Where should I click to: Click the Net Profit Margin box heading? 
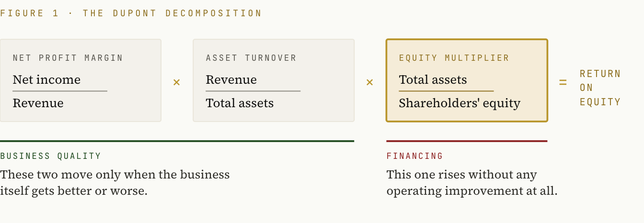point(68,58)
